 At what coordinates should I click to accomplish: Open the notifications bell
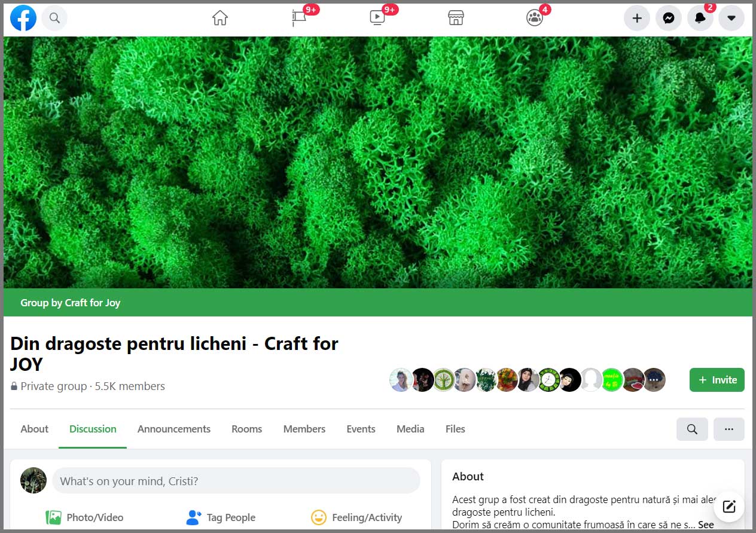click(x=700, y=18)
